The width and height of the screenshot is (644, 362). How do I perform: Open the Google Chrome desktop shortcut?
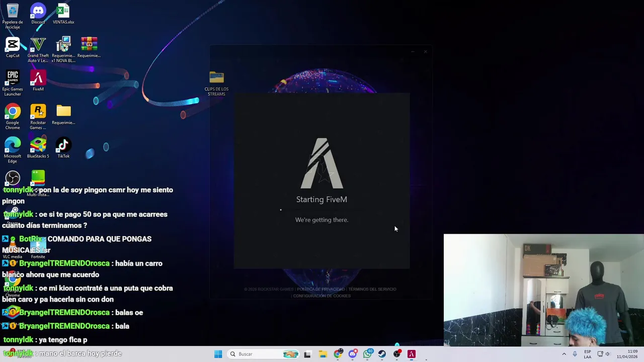[x=13, y=117]
